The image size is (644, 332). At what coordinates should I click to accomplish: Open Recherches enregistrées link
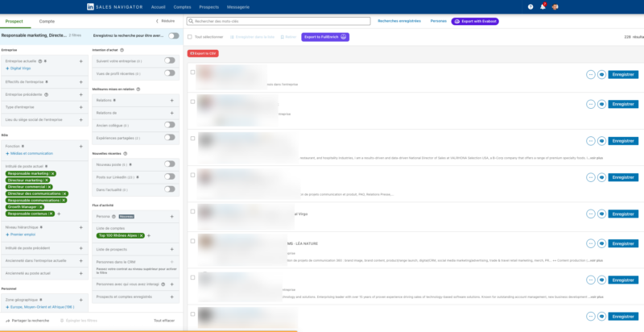coord(399,21)
